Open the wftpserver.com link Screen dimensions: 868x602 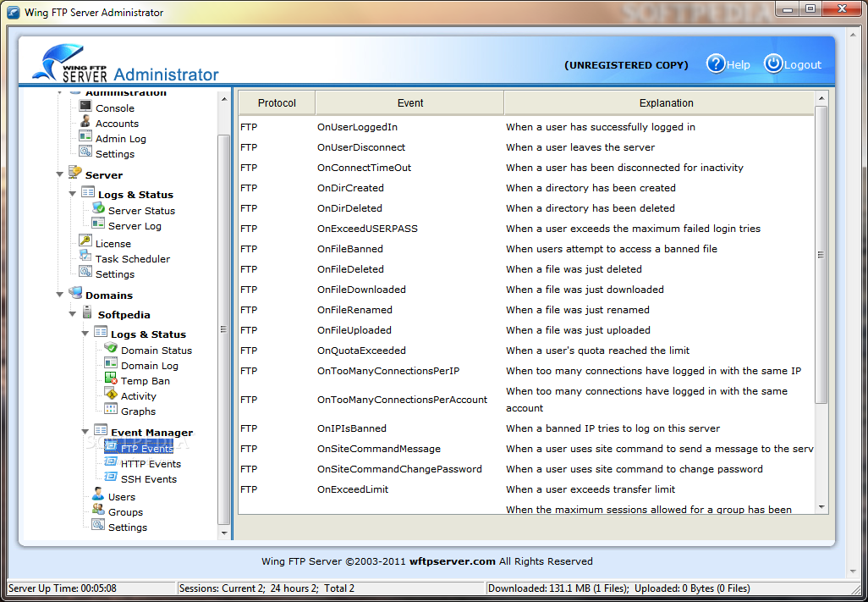(453, 561)
